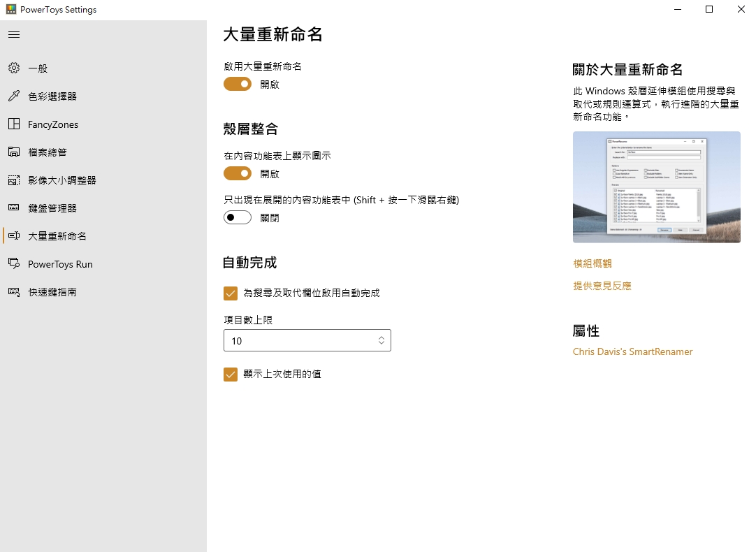Maximize the PowerToys Settings window
Viewport: 756px width, 552px height.
click(x=708, y=9)
